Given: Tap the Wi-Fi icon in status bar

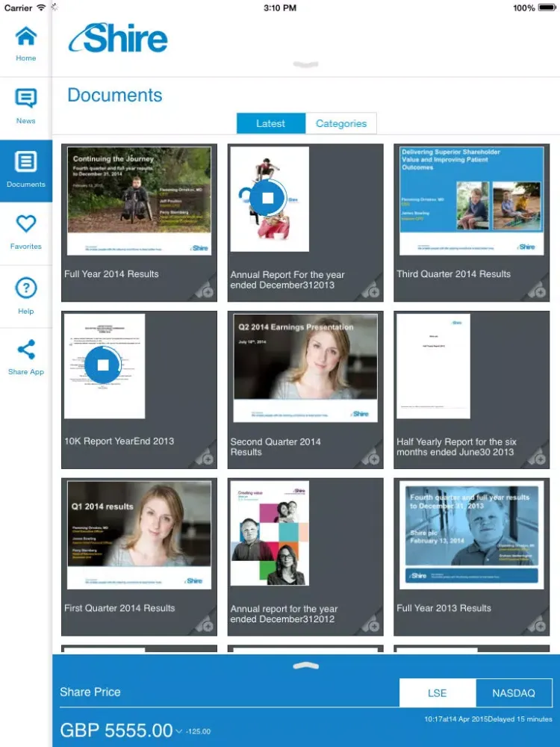Looking at the screenshot, I should 41,7.
